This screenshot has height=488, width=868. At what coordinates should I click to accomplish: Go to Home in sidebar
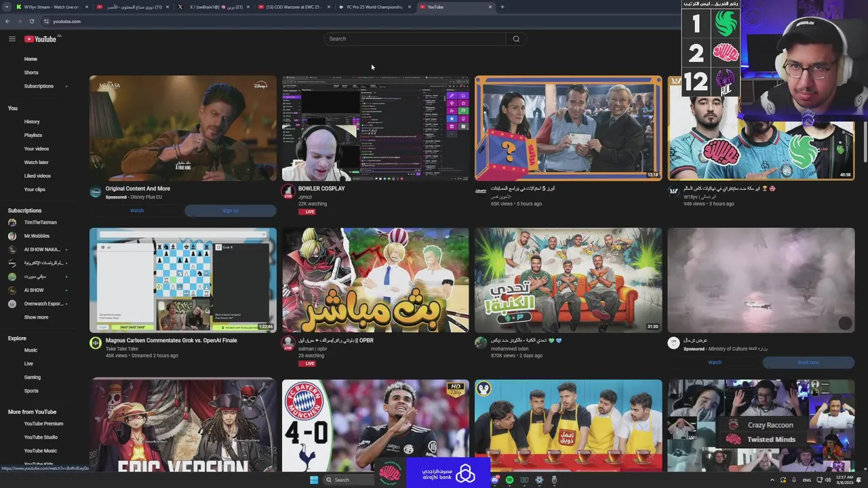[x=31, y=59]
